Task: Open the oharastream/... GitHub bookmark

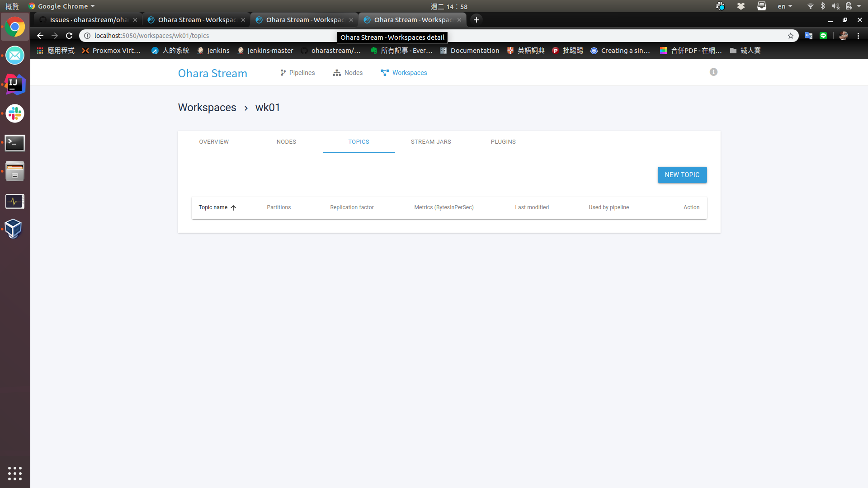Action: (331, 51)
